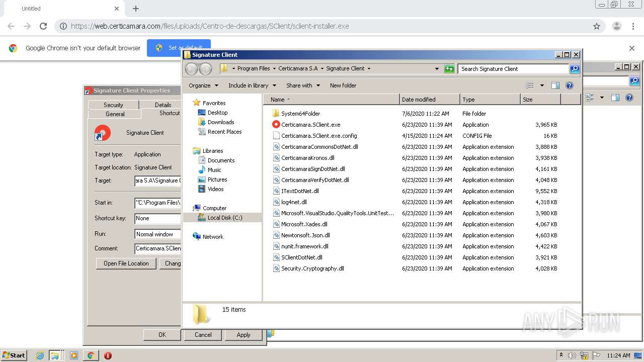Open the Chrome profile avatar
Image resolution: width=644 pixels, height=362 pixels.
(617, 26)
